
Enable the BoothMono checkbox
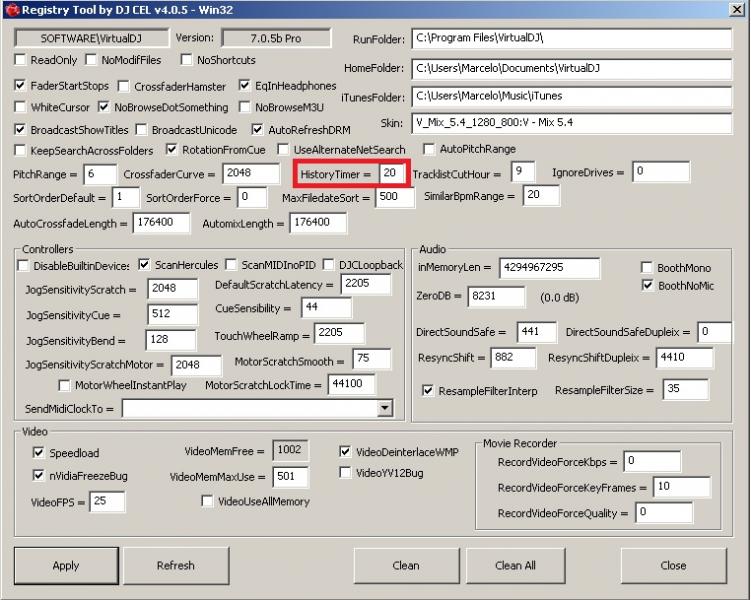point(647,267)
